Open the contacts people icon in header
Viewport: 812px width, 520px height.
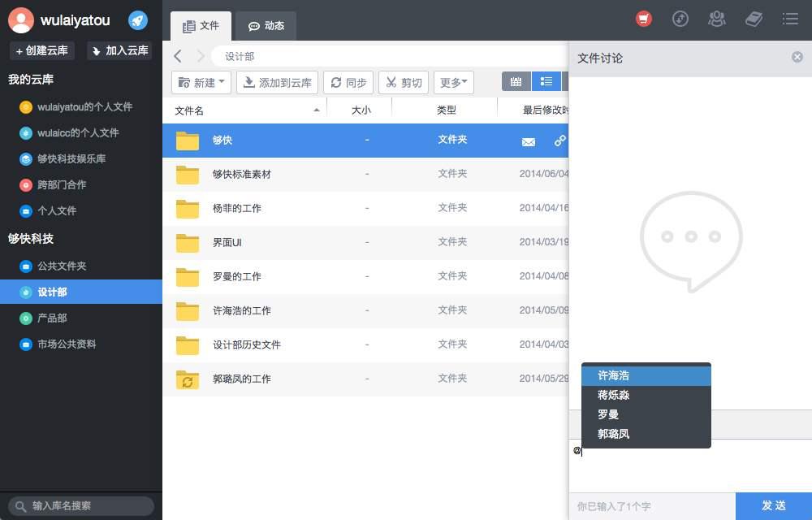[x=717, y=19]
